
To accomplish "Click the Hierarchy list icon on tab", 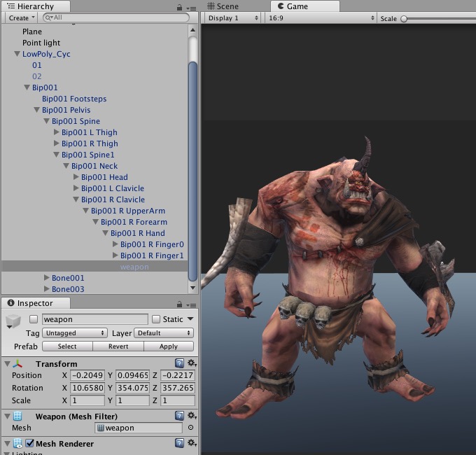I will [11, 6].
